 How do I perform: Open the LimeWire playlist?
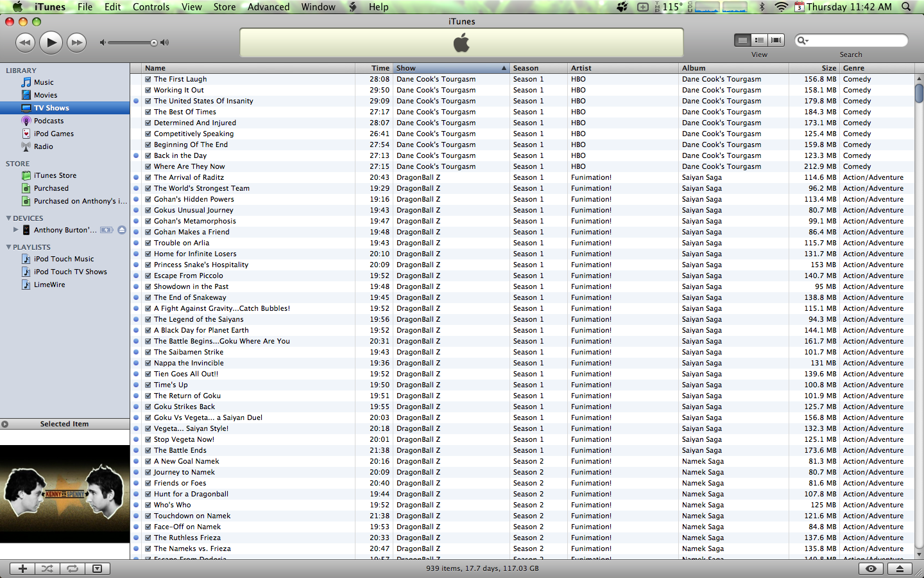[x=65, y=285]
